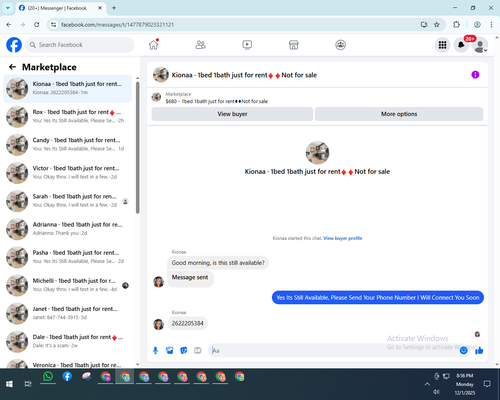The height and width of the screenshot is (400, 500).
Task: Click the browser back button
Action: [9, 25]
